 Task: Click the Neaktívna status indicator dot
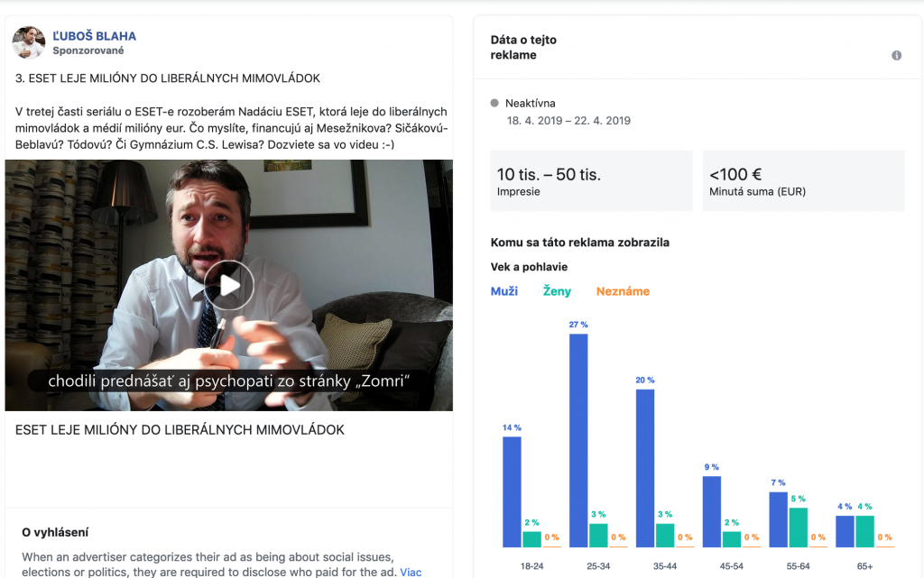[x=494, y=103]
